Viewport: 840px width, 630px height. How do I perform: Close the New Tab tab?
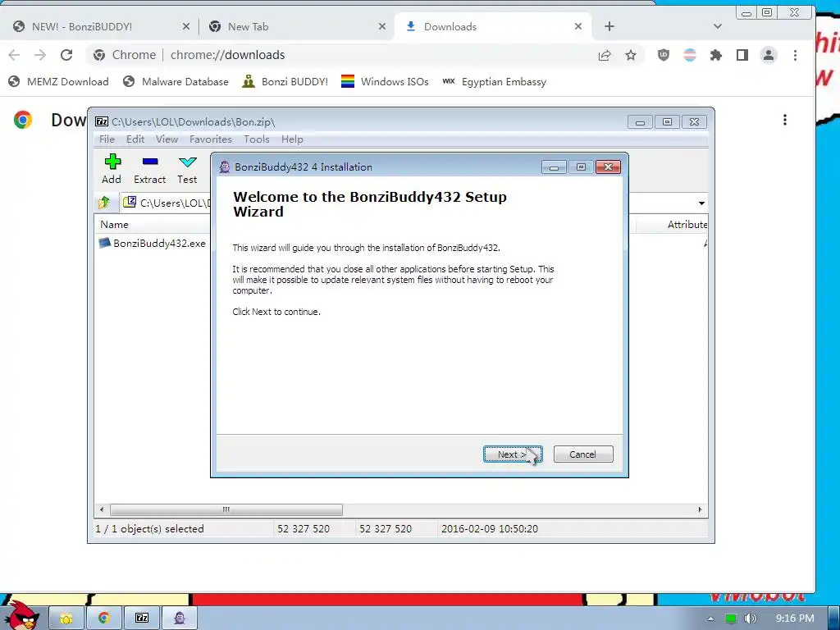coord(382,26)
